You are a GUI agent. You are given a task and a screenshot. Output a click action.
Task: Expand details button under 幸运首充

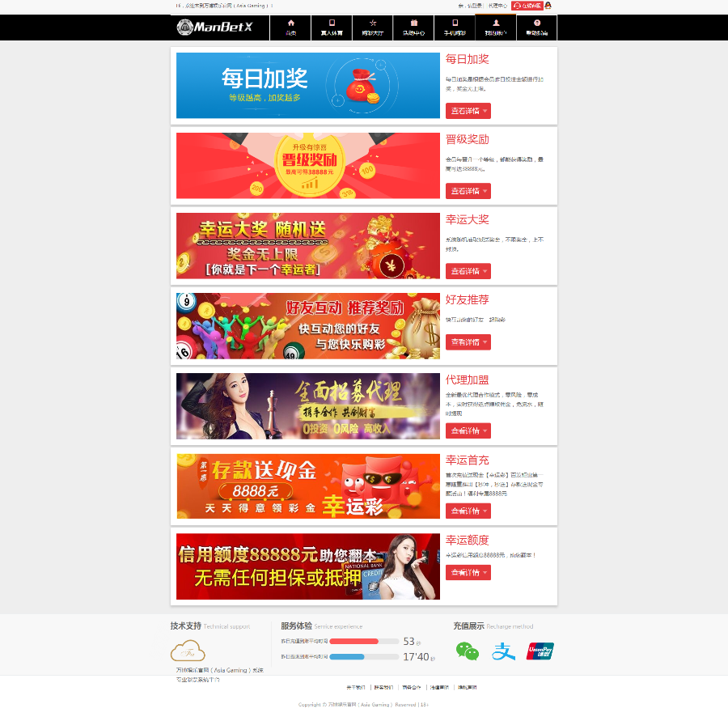pyautogui.click(x=468, y=511)
